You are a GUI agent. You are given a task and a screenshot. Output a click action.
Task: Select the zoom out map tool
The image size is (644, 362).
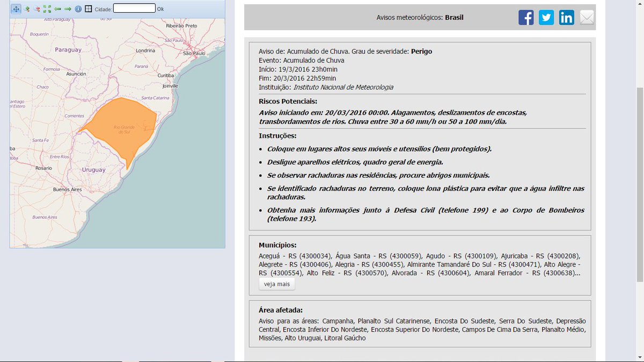37,9
